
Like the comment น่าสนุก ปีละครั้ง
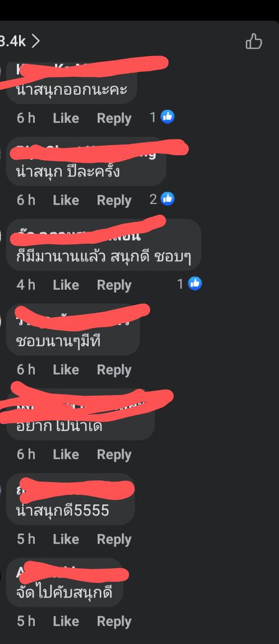click(x=66, y=200)
